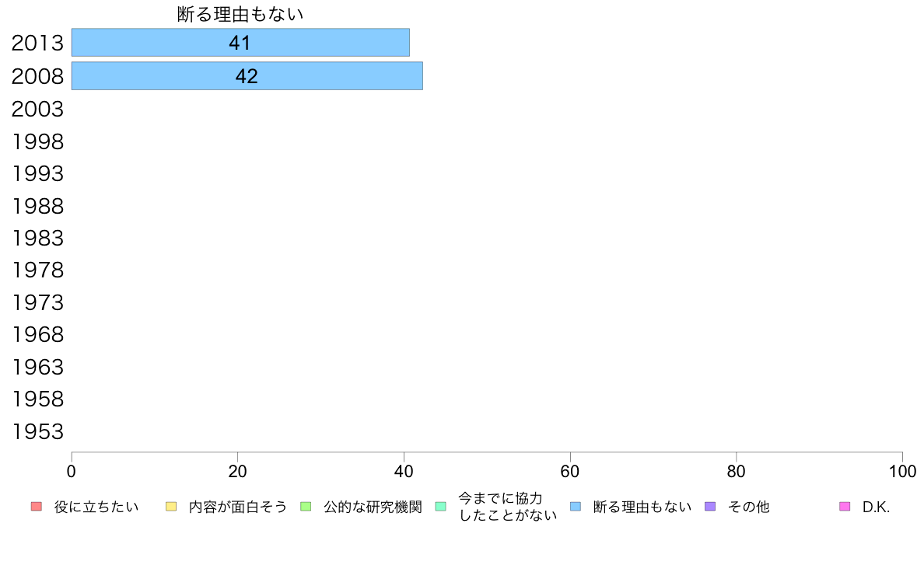924x572 pixels.
Task: Click the 断る理由もない heading above bars
Action: [x=240, y=14]
